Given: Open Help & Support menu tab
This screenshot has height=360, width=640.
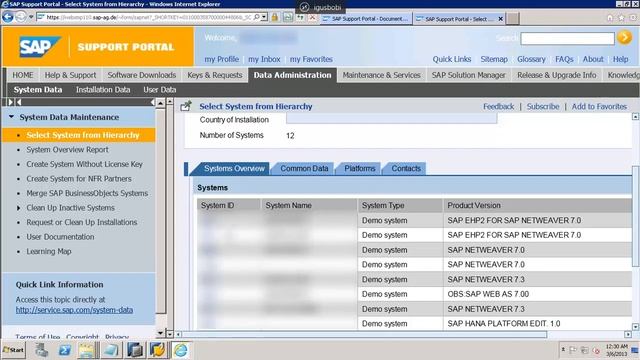Looking at the screenshot, I should point(70,75).
